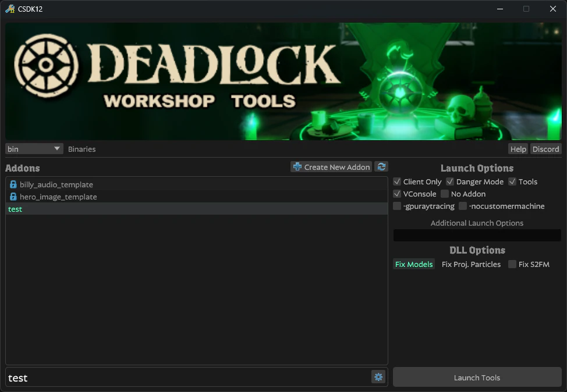
Task: Click the refresh addons list icon
Action: (381, 167)
